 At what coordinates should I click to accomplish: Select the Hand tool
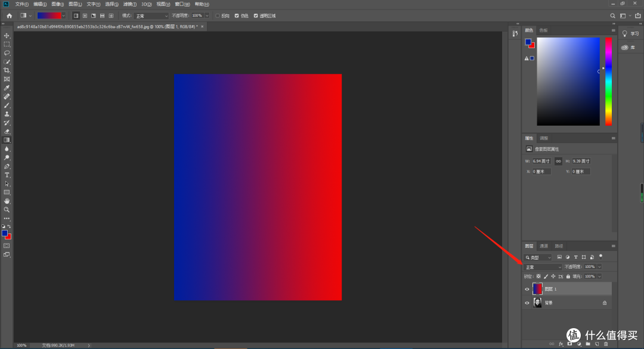[7, 201]
